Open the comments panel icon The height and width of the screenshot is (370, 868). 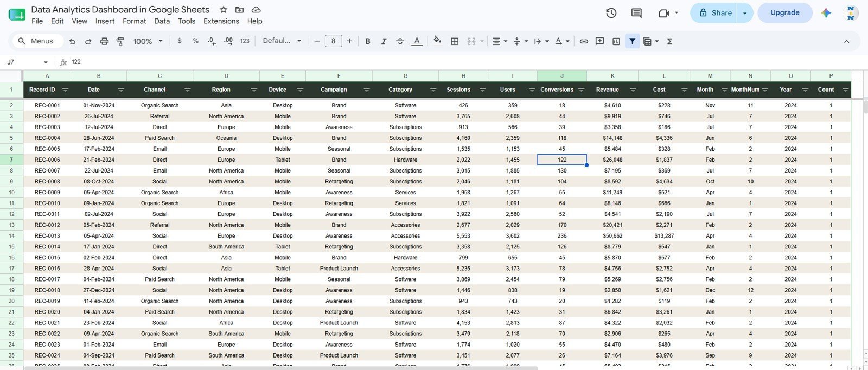tap(636, 13)
